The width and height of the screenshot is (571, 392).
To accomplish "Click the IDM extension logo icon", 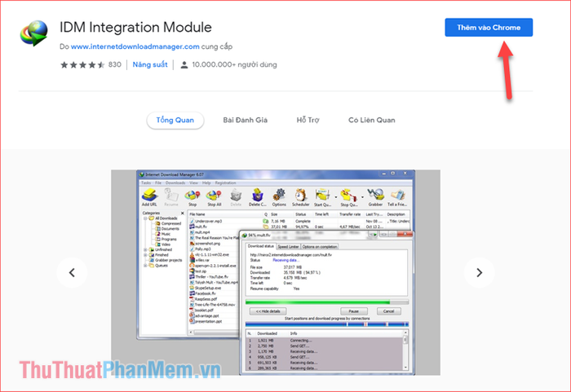I will tap(34, 33).
